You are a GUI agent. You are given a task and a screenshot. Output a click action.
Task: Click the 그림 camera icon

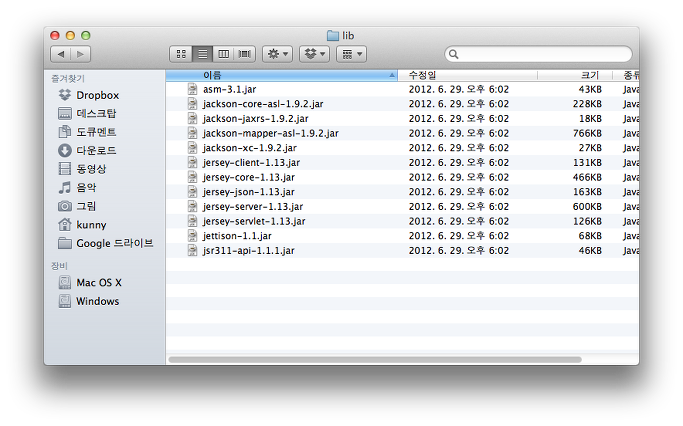click(x=64, y=206)
